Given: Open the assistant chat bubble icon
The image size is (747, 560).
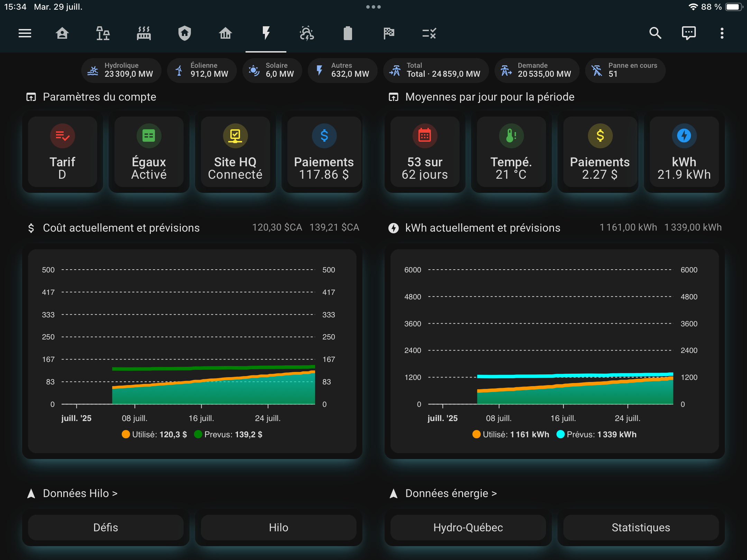Looking at the screenshot, I should click(689, 33).
